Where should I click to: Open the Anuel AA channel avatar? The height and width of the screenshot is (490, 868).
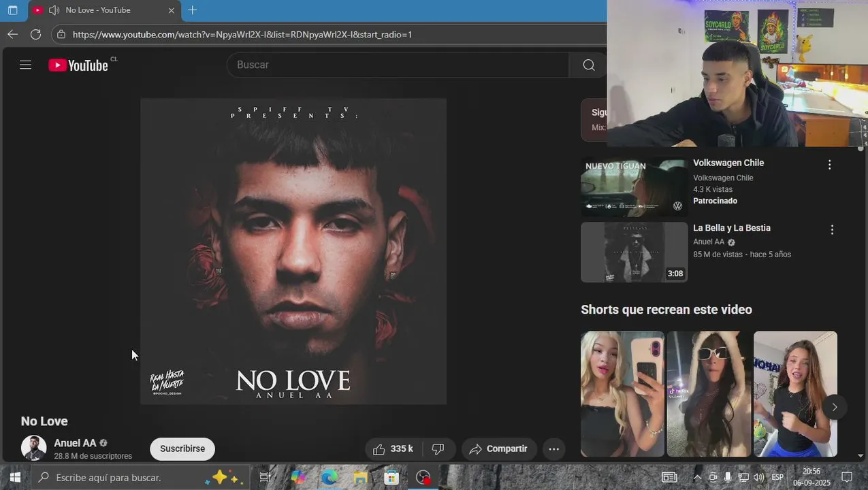click(x=33, y=448)
